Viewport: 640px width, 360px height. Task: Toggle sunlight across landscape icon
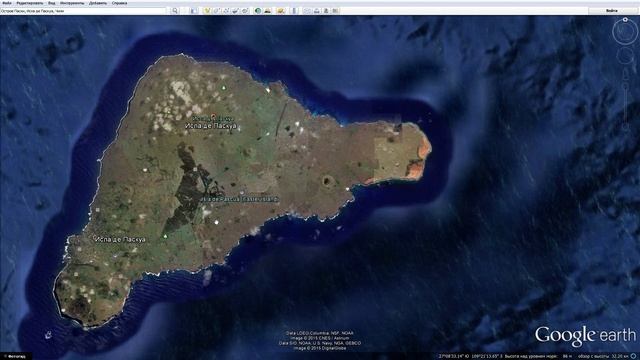click(x=268, y=11)
